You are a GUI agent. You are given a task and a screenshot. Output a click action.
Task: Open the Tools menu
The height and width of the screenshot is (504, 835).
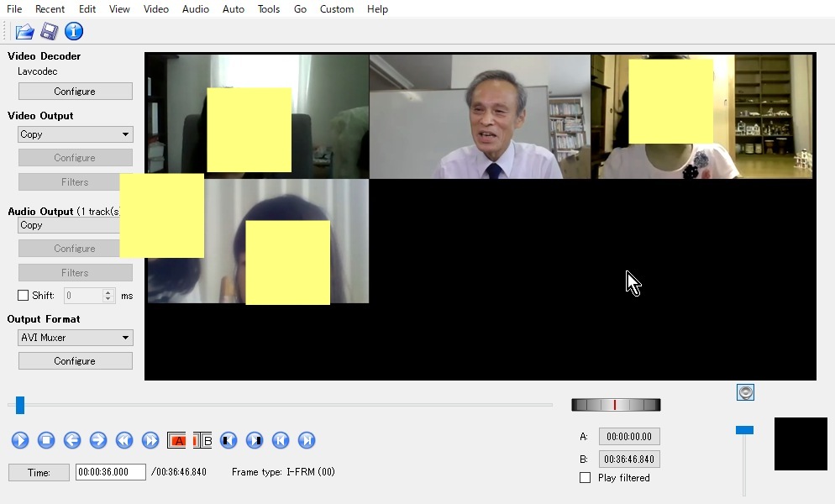tap(269, 9)
